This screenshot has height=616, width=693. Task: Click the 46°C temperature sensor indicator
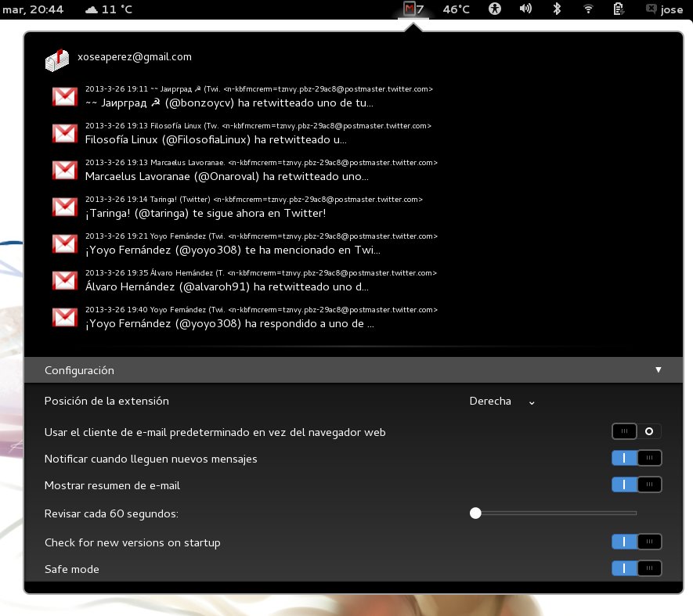[x=456, y=9]
